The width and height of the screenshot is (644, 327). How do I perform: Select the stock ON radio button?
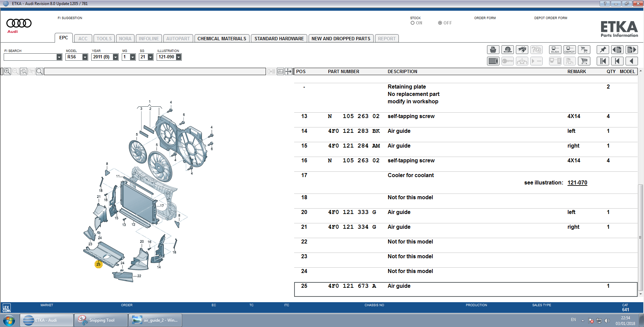pyautogui.click(x=413, y=23)
